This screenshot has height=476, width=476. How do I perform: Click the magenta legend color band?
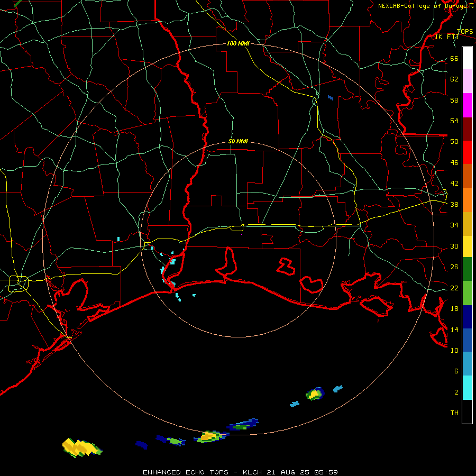467,105
